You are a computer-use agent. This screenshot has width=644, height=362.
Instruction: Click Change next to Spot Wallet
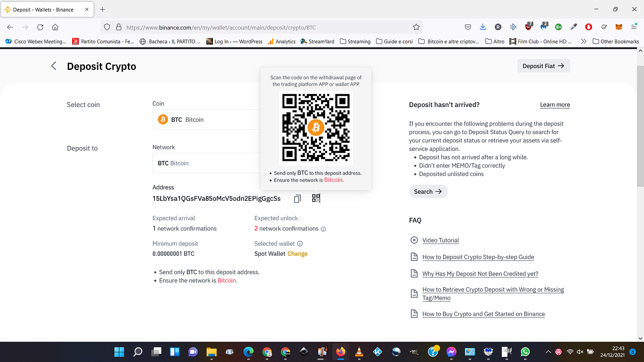coord(298,254)
